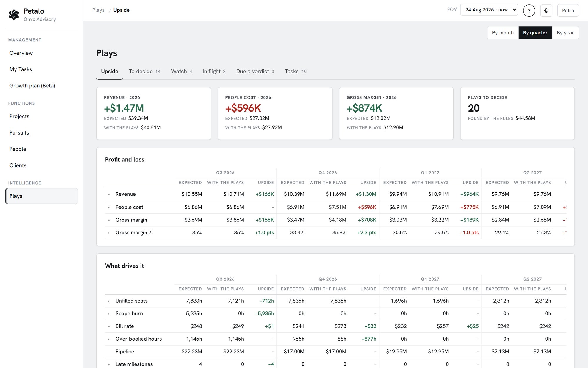Click the Petalo pinwheel logo
This screenshot has height=368, width=588.
(x=14, y=14)
